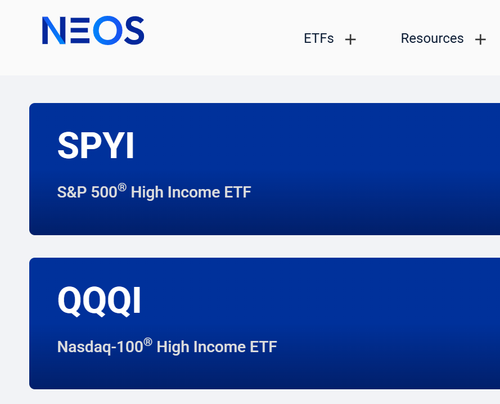
Task: Select the SPYI ticker heading
Action: 96,145
